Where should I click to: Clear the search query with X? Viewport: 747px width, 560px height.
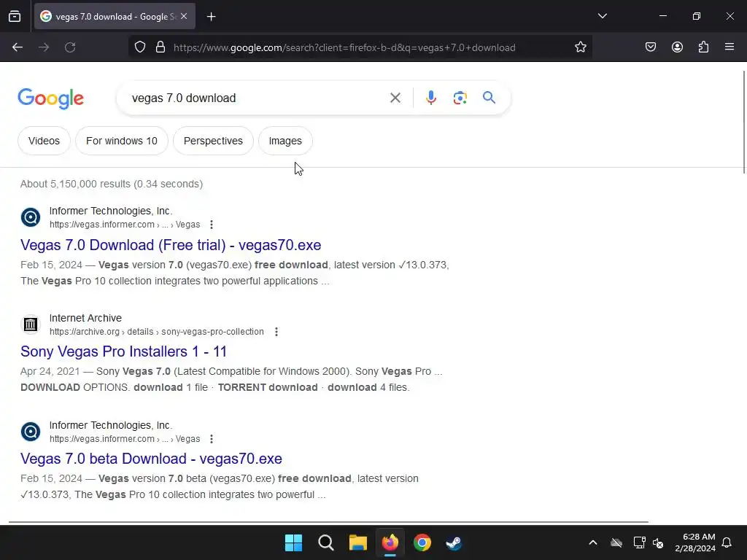(395, 98)
